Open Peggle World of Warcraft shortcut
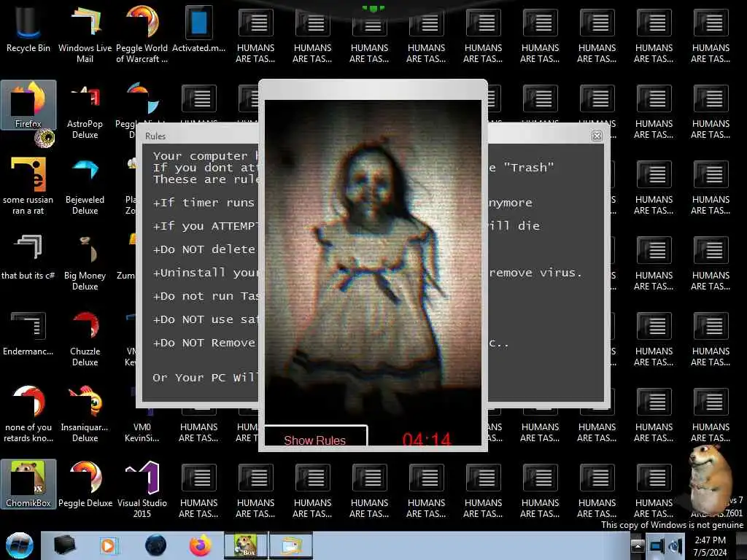This screenshot has height=560, width=747. coord(142,34)
